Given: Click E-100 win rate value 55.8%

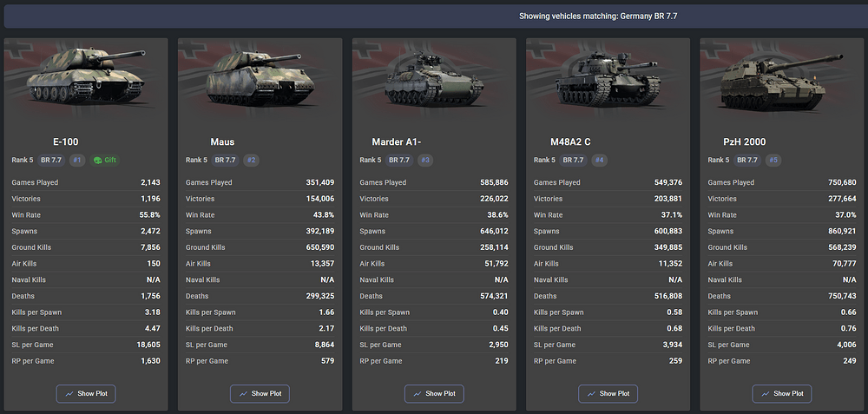Looking at the screenshot, I should click(x=150, y=214).
